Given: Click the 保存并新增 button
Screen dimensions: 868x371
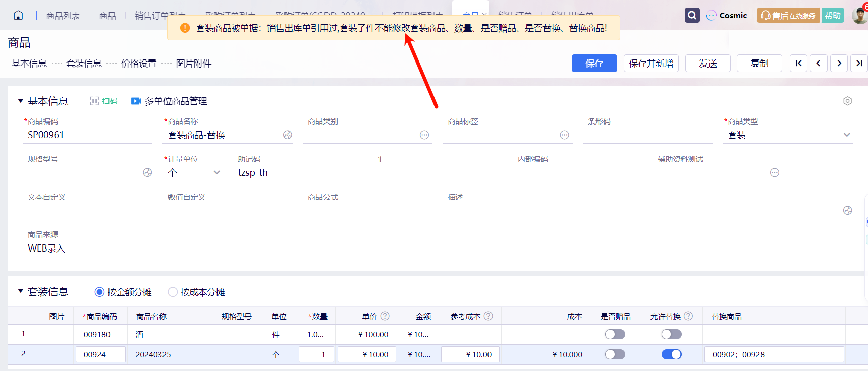Looking at the screenshot, I should click(651, 63).
